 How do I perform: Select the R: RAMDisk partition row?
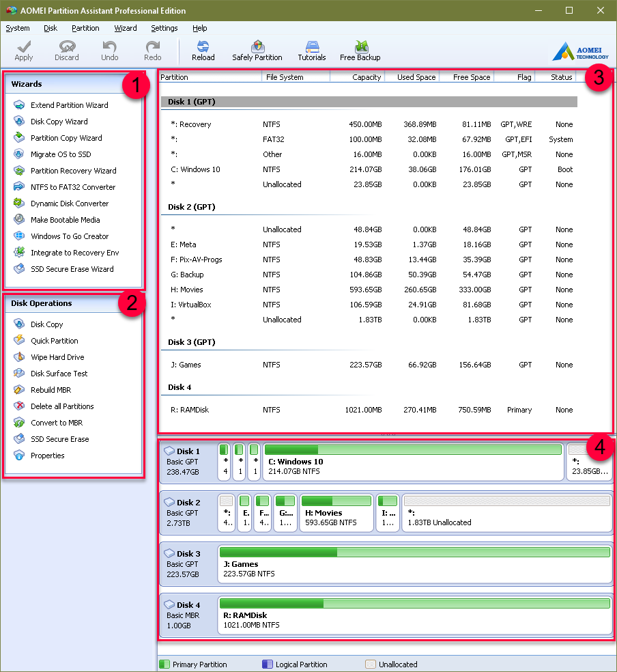point(369,410)
